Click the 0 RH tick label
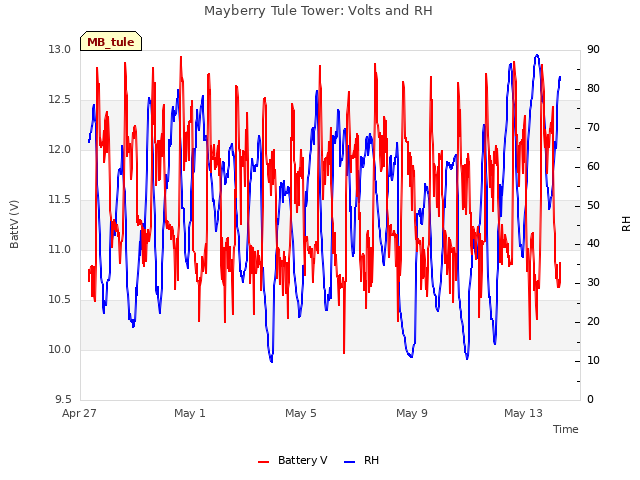The height and width of the screenshot is (480, 640). (590, 399)
